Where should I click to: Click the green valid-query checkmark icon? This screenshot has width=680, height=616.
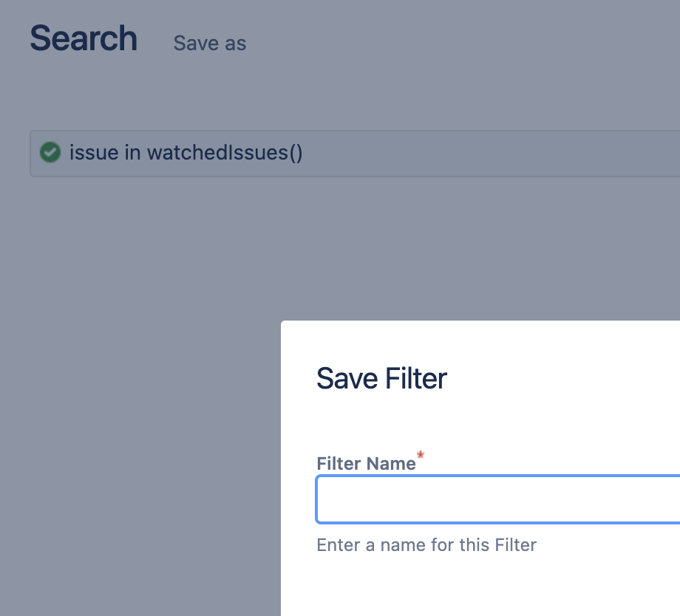click(x=50, y=153)
